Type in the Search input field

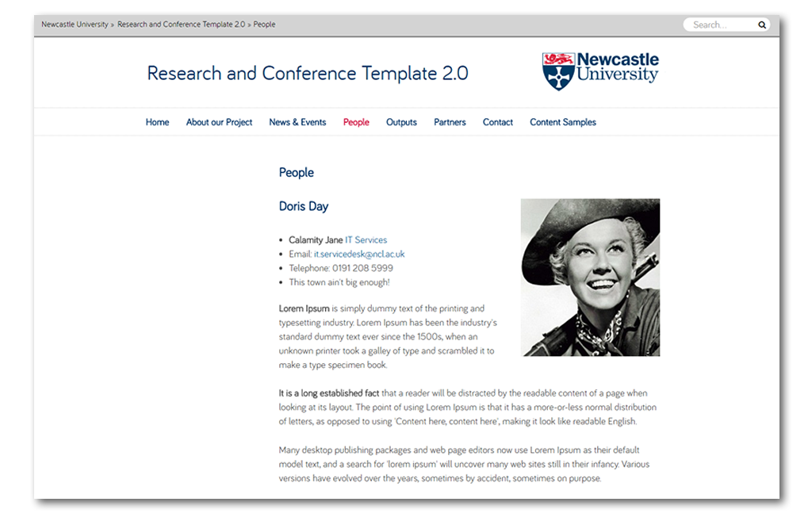tap(719, 25)
